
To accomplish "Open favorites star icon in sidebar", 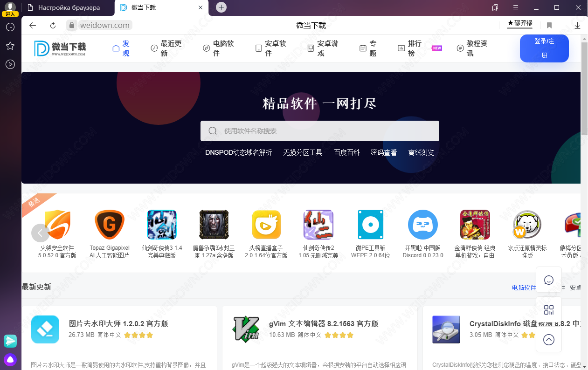I will point(10,46).
